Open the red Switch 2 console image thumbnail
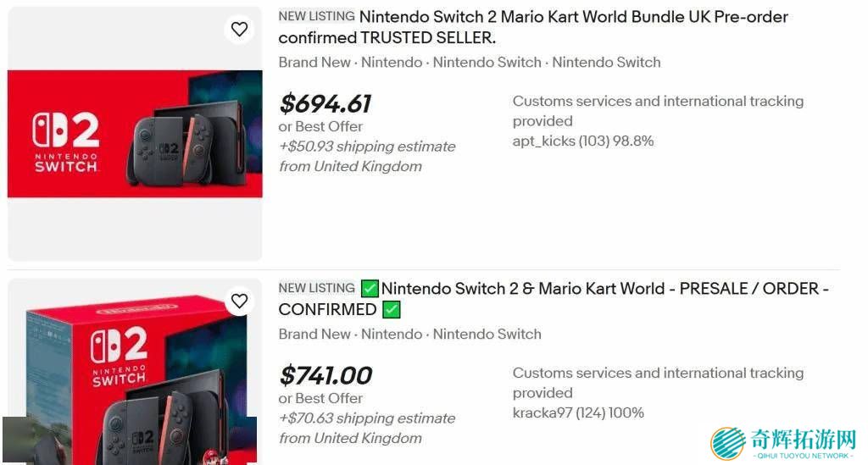This screenshot has height=465, width=868. click(x=135, y=134)
